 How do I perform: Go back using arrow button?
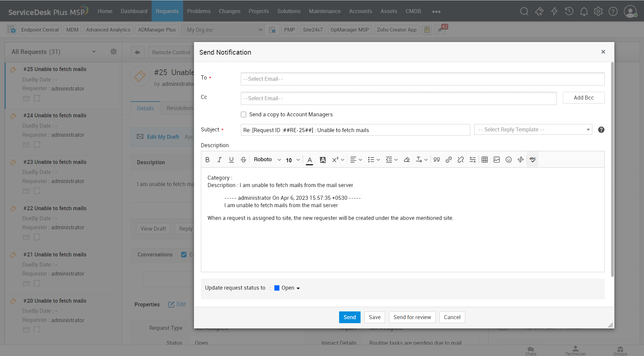[x=138, y=52]
